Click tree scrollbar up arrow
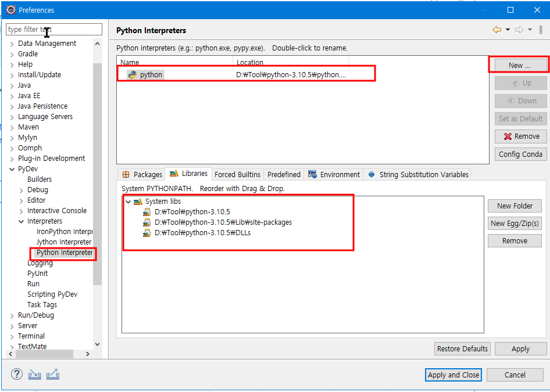The width and height of the screenshot is (550, 392). [x=98, y=44]
